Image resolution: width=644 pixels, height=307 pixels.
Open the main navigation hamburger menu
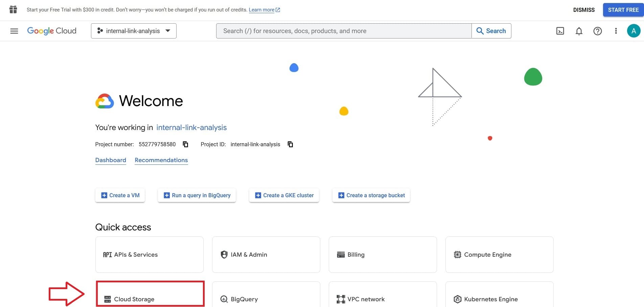[x=14, y=31]
